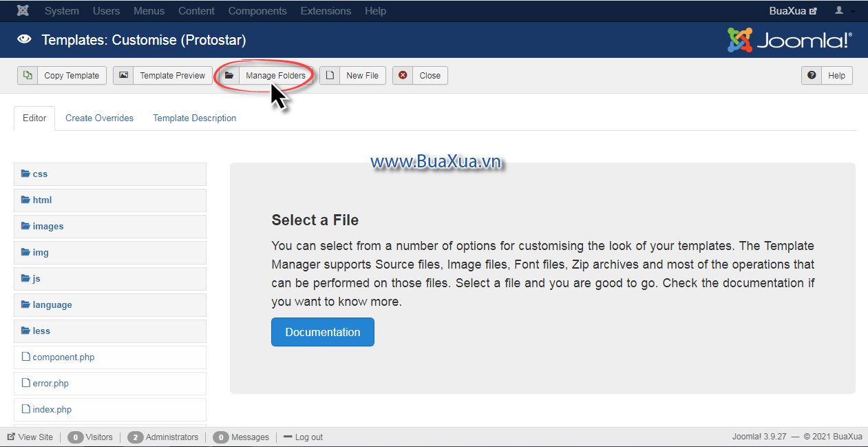The height and width of the screenshot is (447, 868).
Task: Switch to the Template Description tab
Action: (x=194, y=118)
